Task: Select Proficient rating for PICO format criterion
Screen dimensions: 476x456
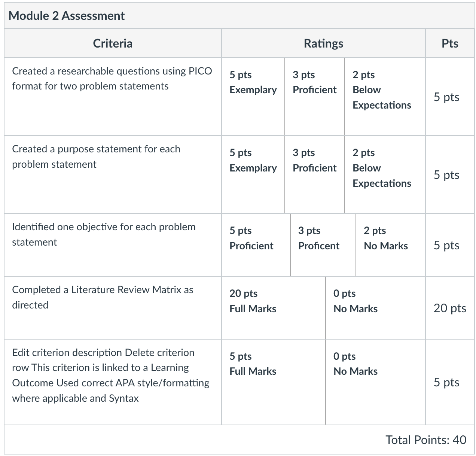Action: tap(315, 97)
